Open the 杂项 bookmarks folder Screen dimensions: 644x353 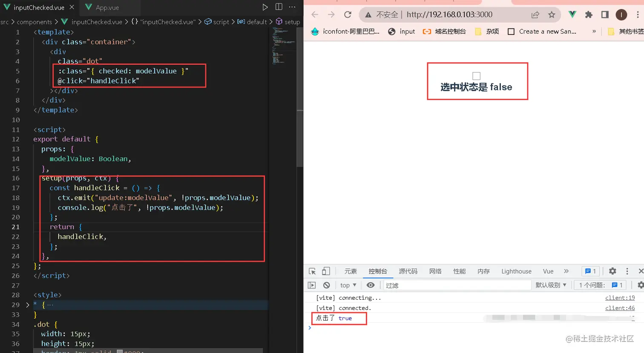[x=487, y=31]
